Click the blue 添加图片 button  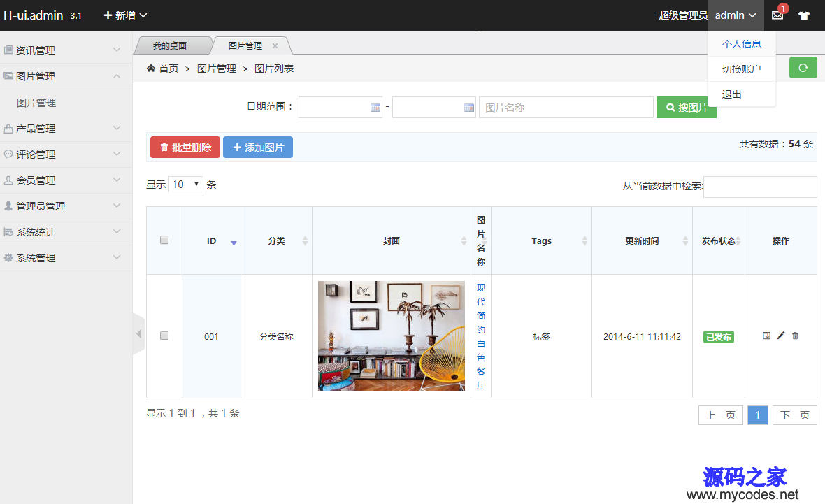[258, 147]
